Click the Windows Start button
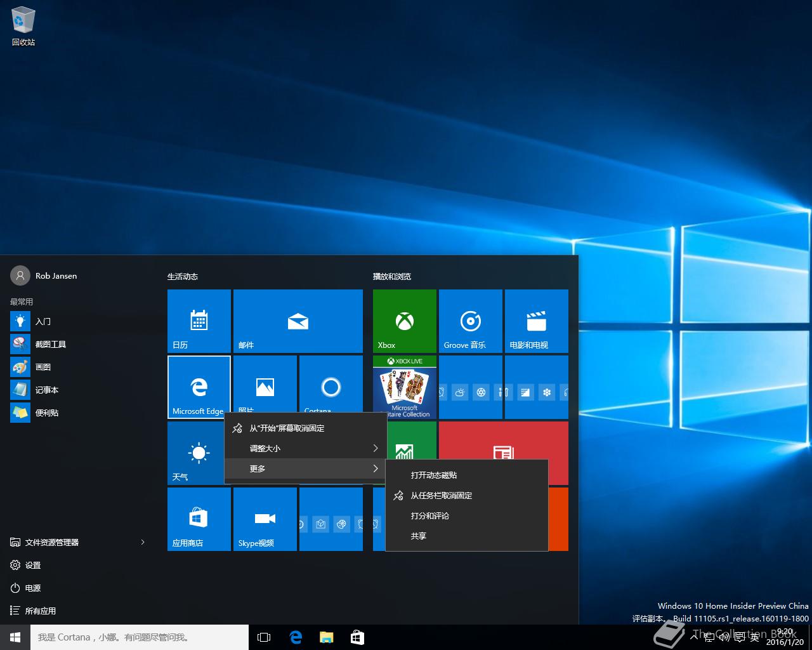The height and width of the screenshot is (650, 812). 15,637
